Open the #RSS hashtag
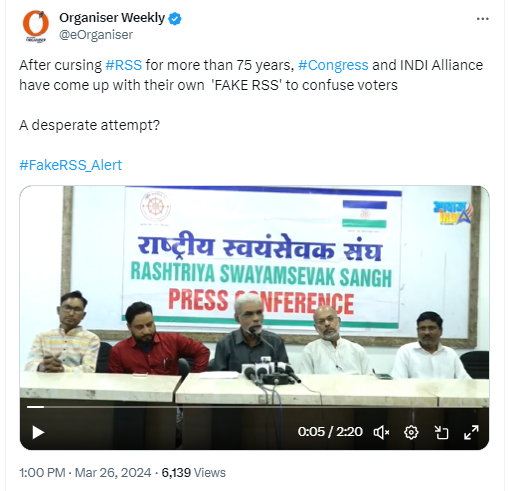Image resolution: width=510 pixels, height=491 pixels. [x=124, y=65]
